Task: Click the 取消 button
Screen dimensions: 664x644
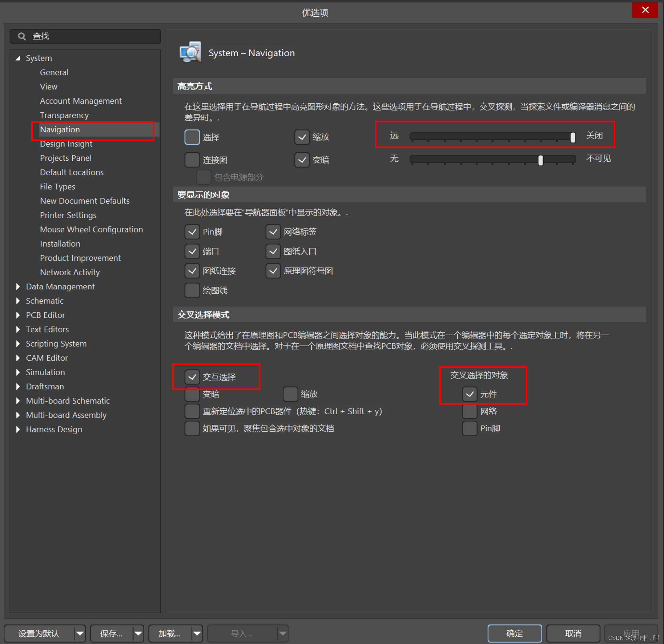Action: point(573,633)
